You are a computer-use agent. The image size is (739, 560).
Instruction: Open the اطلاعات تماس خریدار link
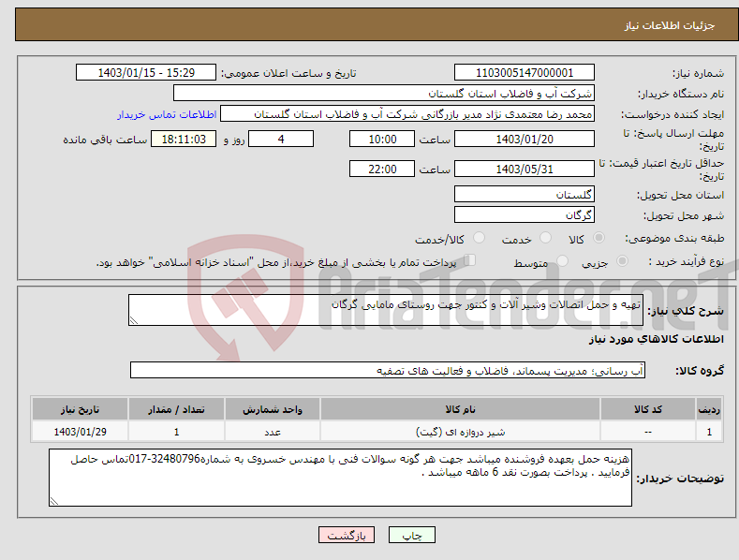tap(167, 114)
